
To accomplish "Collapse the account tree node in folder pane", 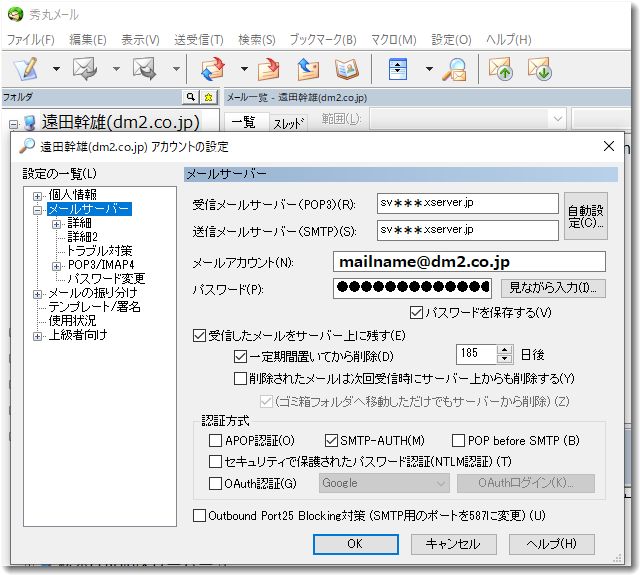I will [x=13, y=124].
